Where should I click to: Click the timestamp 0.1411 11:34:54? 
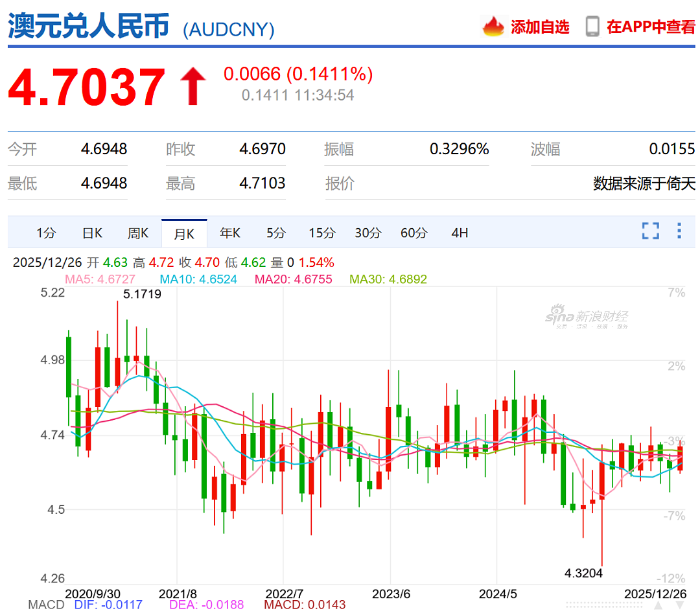tap(297, 95)
